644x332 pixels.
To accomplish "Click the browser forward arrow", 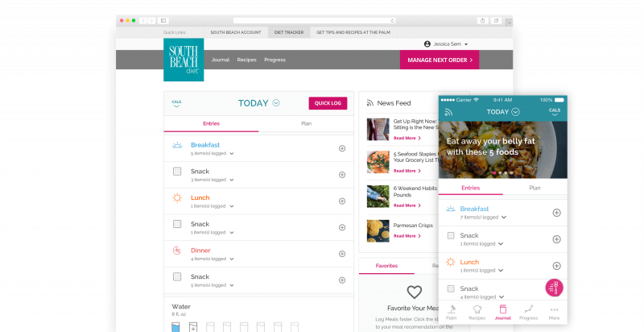I will [151, 20].
